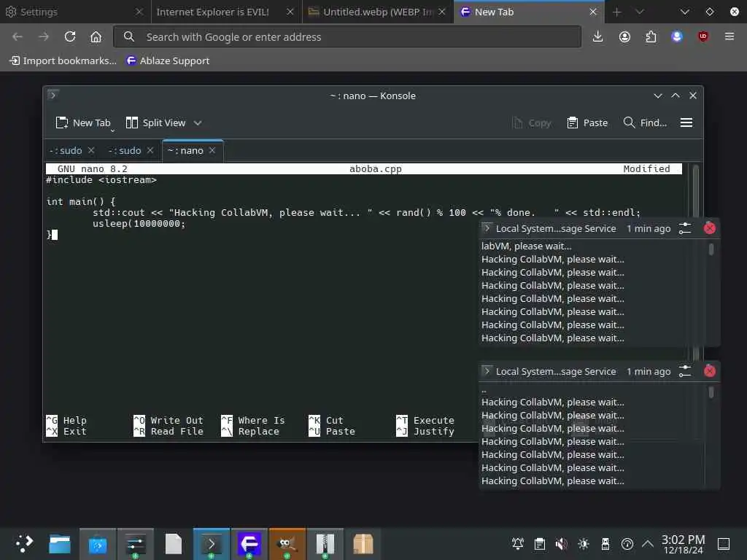The width and height of the screenshot is (747, 560).
Task: Open GIMP from the taskbar
Action: click(x=287, y=544)
